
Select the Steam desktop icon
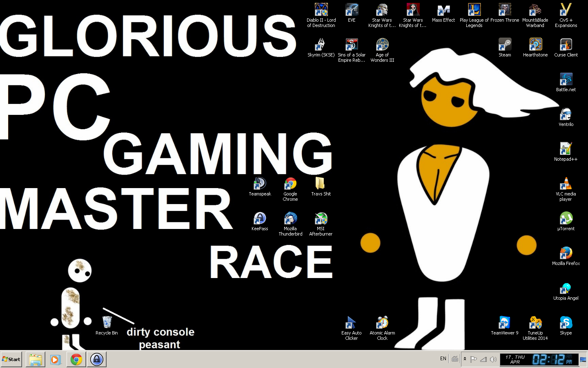click(505, 47)
